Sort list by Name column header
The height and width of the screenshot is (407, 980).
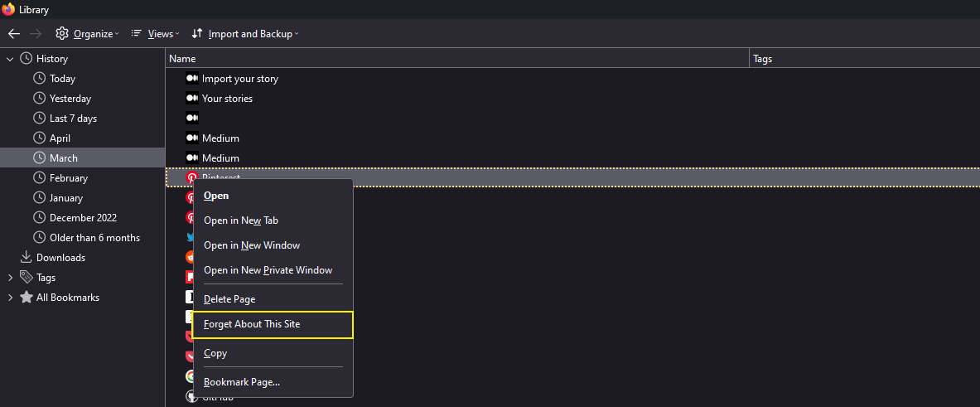[x=456, y=59]
